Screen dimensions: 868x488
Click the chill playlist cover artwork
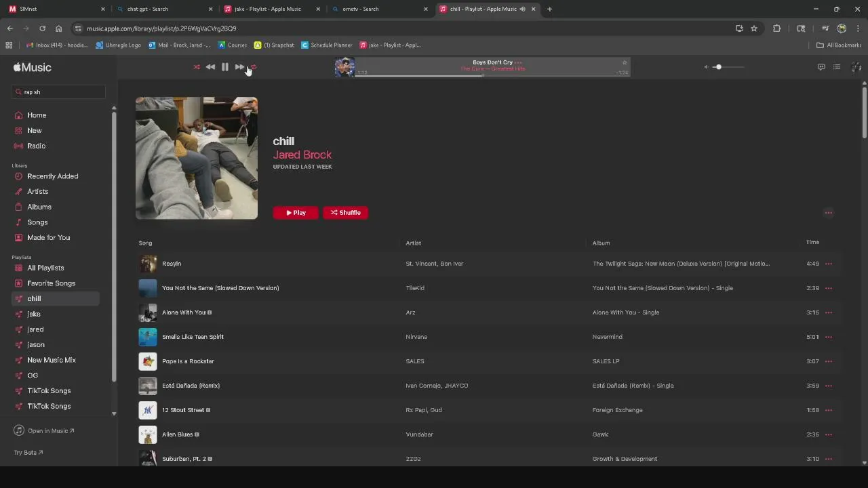pyautogui.click(x=197, y=158)
